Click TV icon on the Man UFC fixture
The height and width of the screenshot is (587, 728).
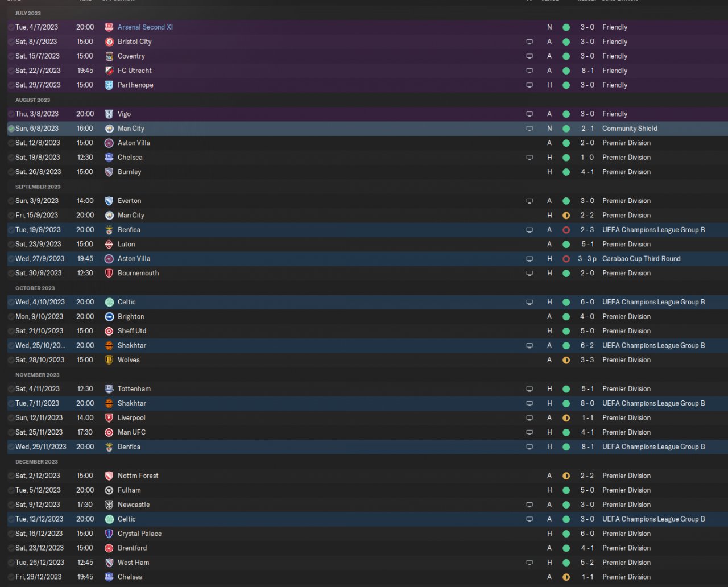tap(530, 432)
